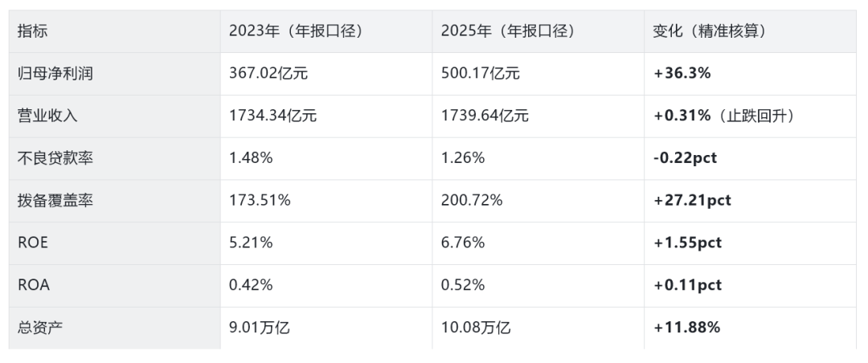Click the 10.08万亿 total assets cell
This screenshot has width=868, height=363.
tap(476, 328)
